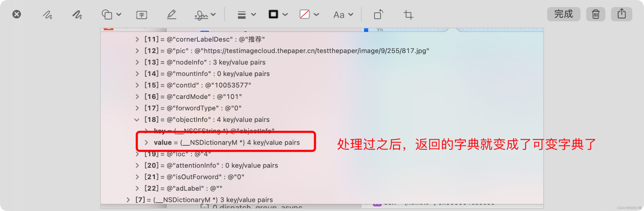
Task: Select text "adLabel" : @""
Action: [x=194, y=188]
